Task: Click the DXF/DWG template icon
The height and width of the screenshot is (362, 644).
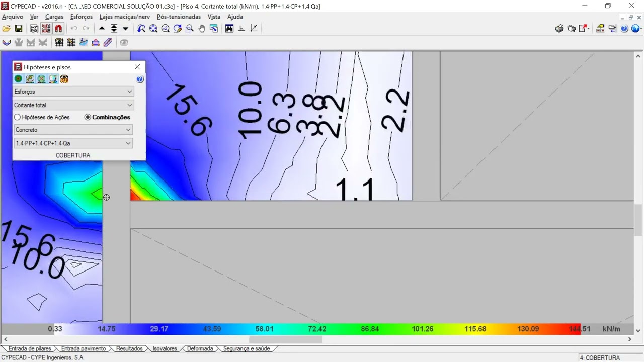Action: [34, 29]
